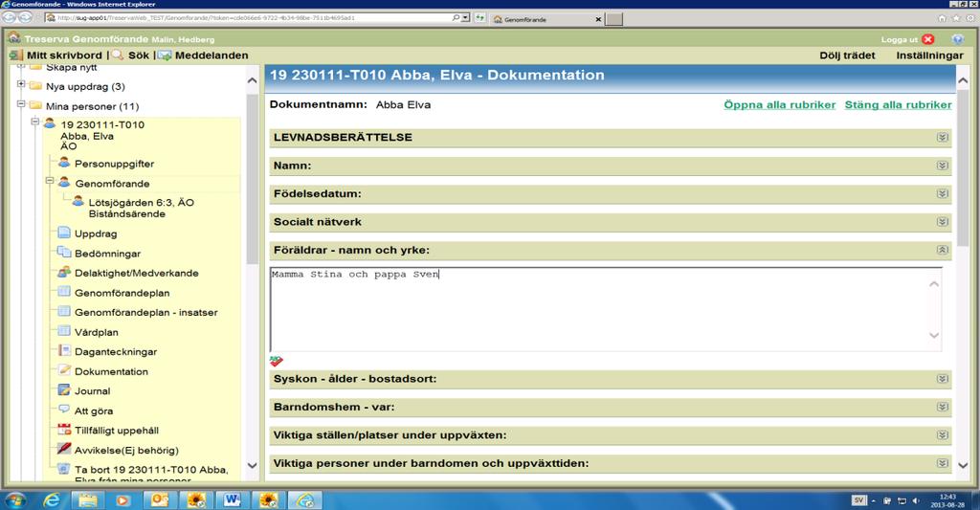Open Internet Explorer from the taskbar
This screenshot has height=510, width=980.
52,500
